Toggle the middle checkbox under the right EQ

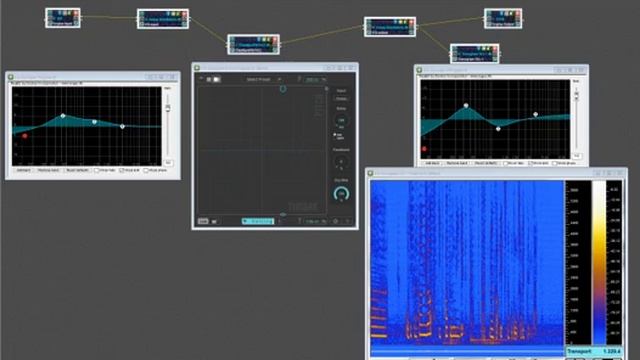[x=530, y=163]
